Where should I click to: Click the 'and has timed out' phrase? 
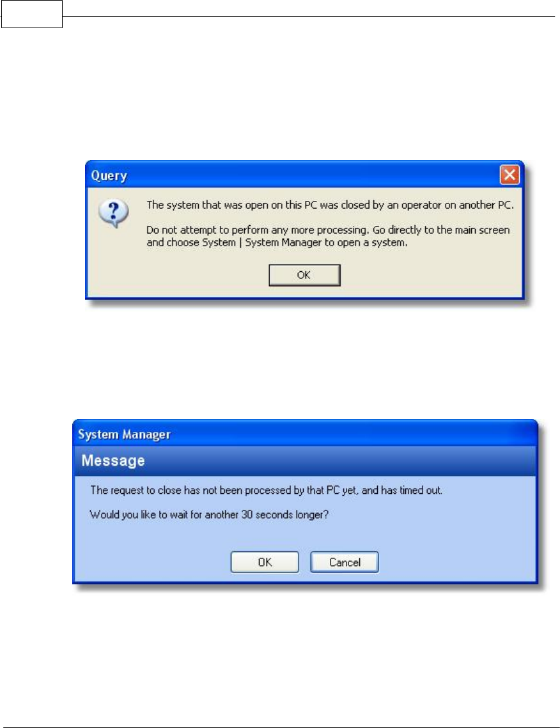[402, 490]
